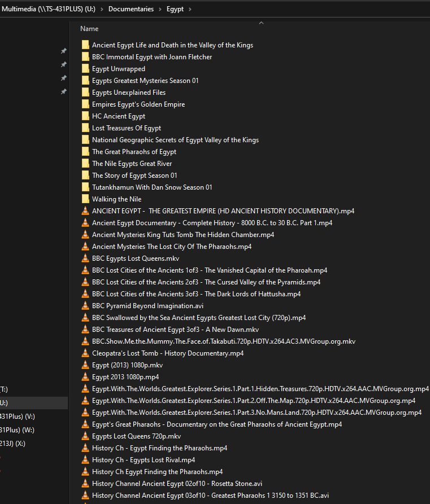Select 'BBC Lost Cities of the Ancients 2of3' file

[206, 282]
